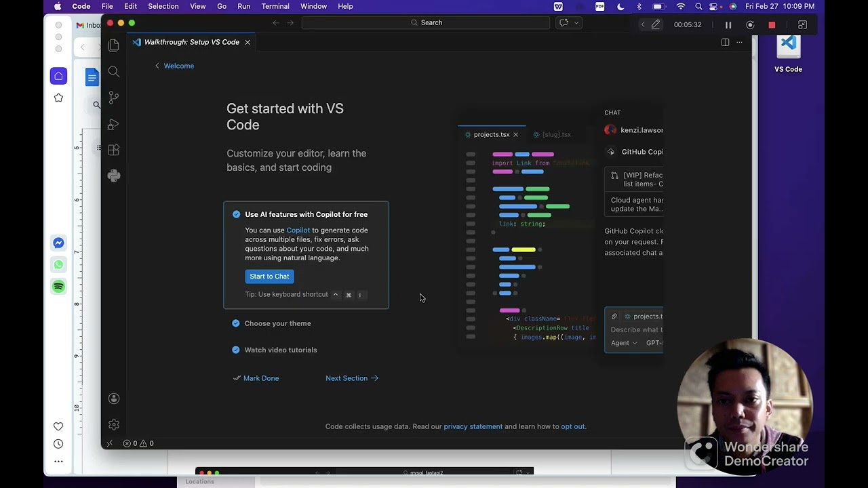Click the Copilot chat icon in title bar
The height and width of the screenshot is (488, 868).
tap(563, 22)
